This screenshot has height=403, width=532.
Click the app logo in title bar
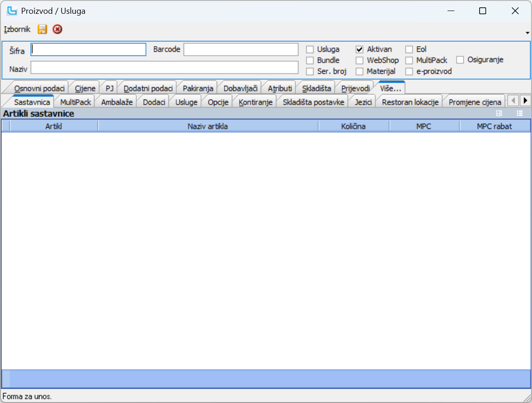point(11,11)
